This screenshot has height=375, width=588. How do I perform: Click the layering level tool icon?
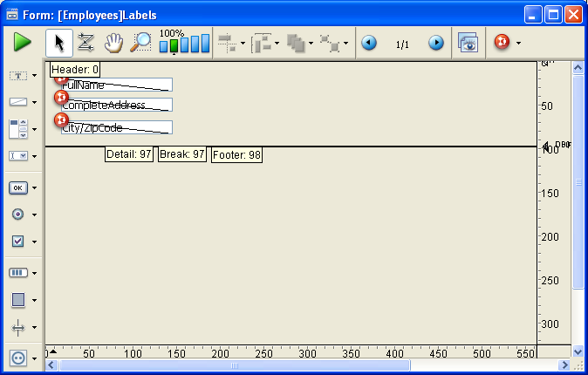[x=296, y=43]
